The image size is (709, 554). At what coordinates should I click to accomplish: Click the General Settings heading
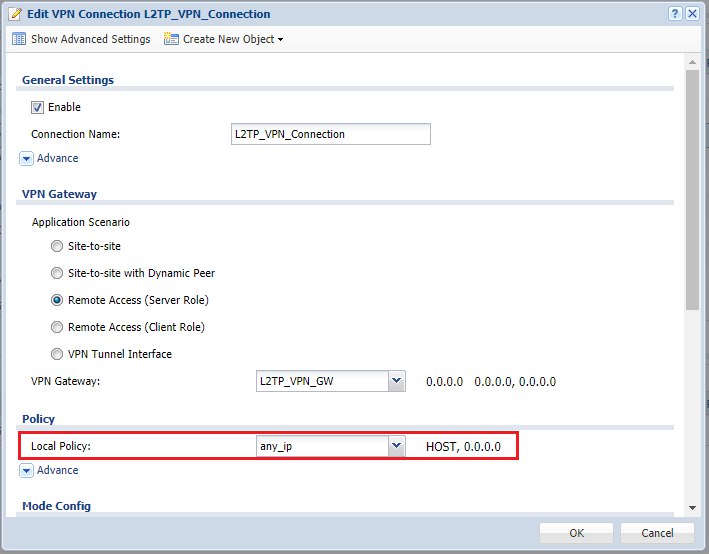pos(68,80)
